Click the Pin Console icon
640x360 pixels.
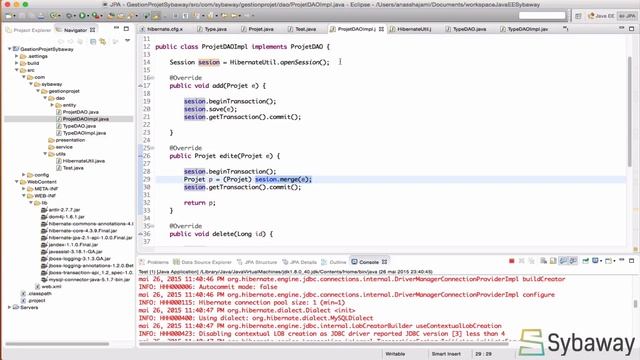click(x=586, y=261)
